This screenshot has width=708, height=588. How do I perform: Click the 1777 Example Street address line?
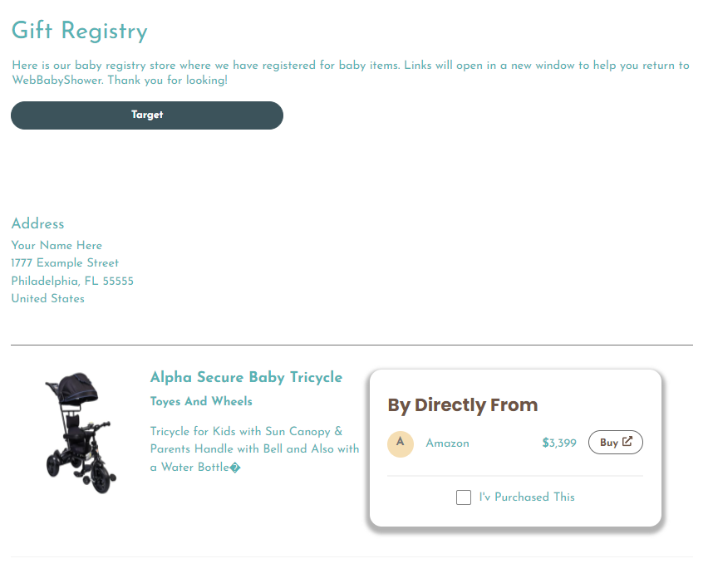65,263
